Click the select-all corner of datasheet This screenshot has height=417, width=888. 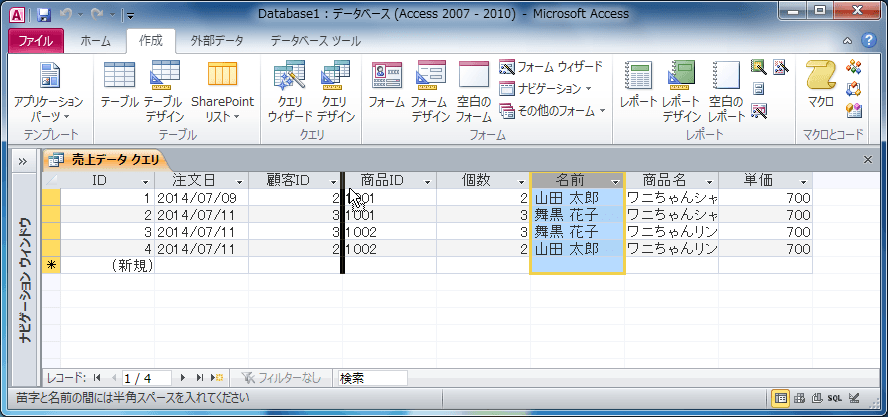(51, 181)
